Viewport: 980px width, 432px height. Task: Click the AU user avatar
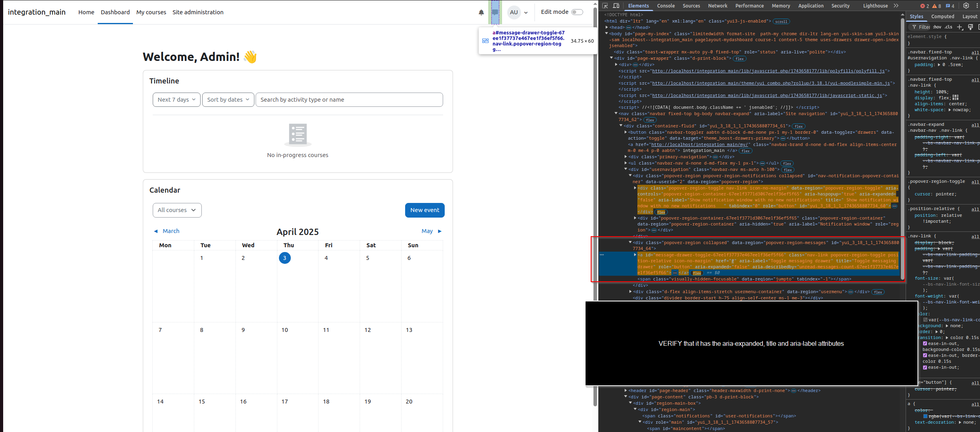click(514, 12)
